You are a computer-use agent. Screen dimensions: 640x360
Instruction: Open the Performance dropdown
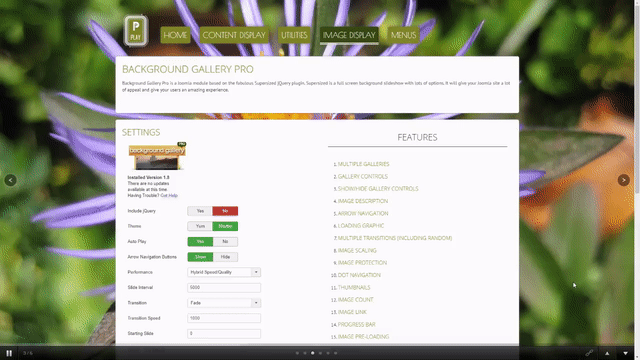click(224, 272)
